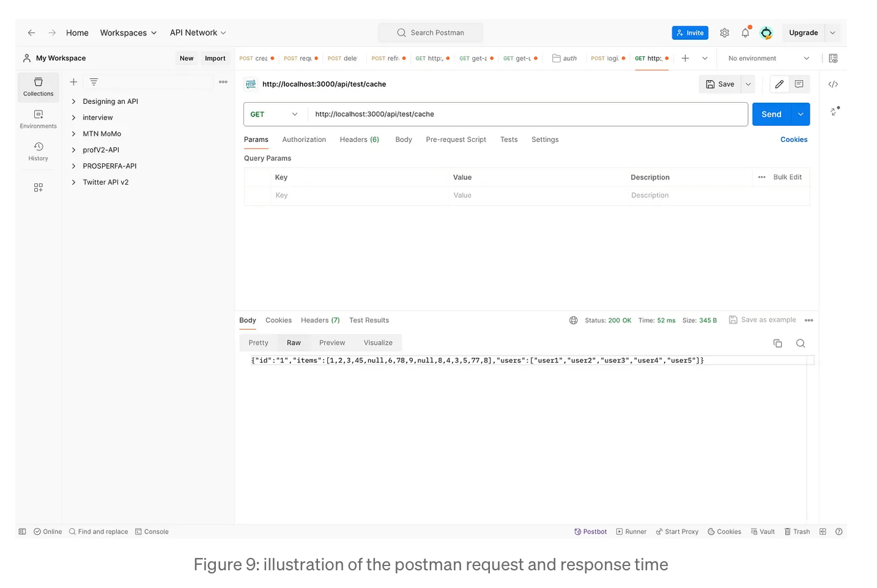This screenshot has height=588, width=877.
Task: Switch to the request Body tab
Action: point(404,140)
